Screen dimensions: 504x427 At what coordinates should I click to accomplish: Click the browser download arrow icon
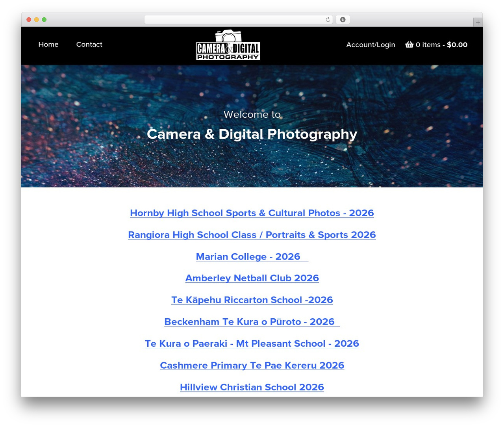tap(343, 20)
